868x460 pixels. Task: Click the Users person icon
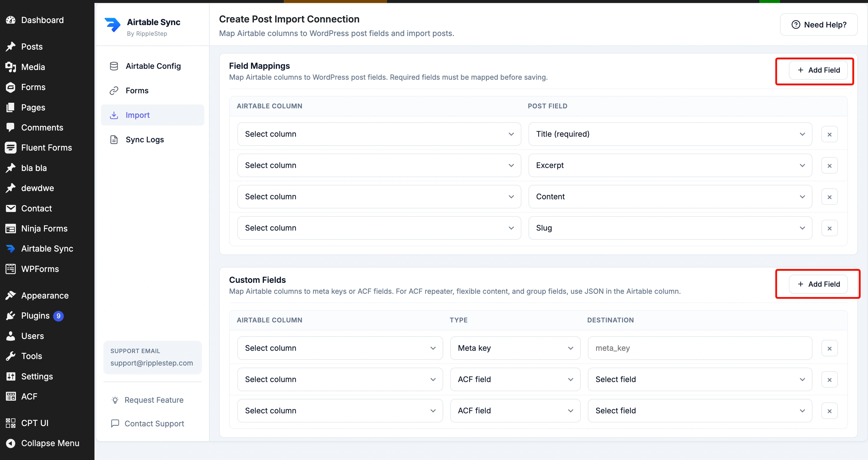(x=11, y=336)
